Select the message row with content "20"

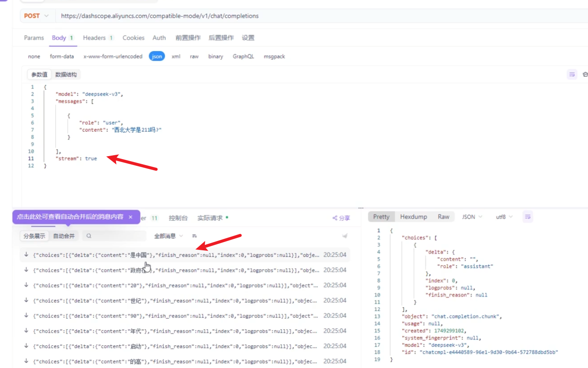tap(185, 285)
